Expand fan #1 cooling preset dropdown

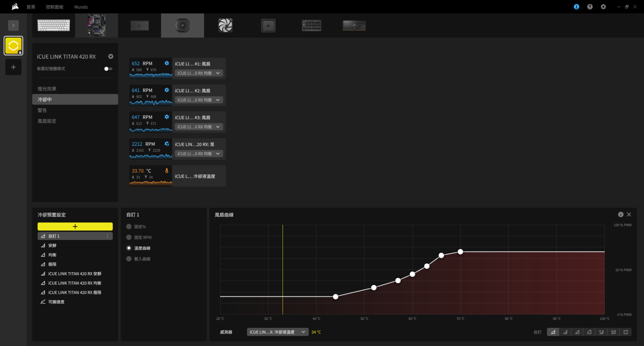pyautogui.click(x=199, y=73)
